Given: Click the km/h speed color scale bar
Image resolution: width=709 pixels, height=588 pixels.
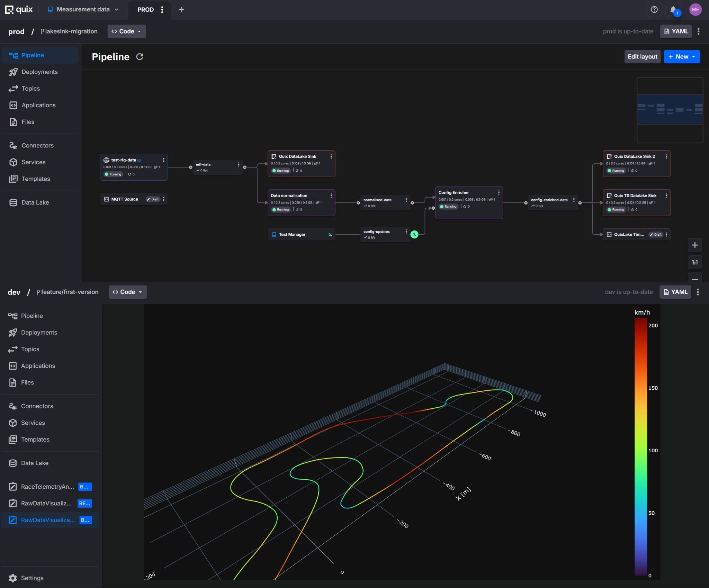Looking at the screenshot, I should [640, 446].
